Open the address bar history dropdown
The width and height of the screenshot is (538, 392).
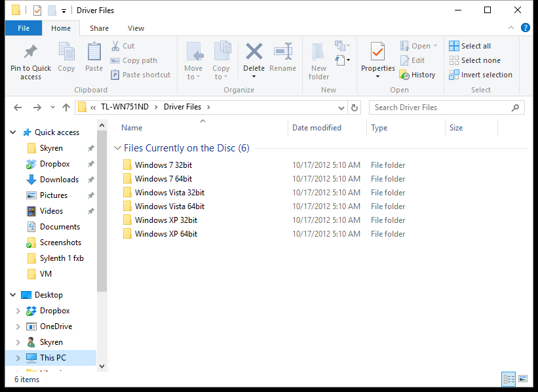pos(341,108)
